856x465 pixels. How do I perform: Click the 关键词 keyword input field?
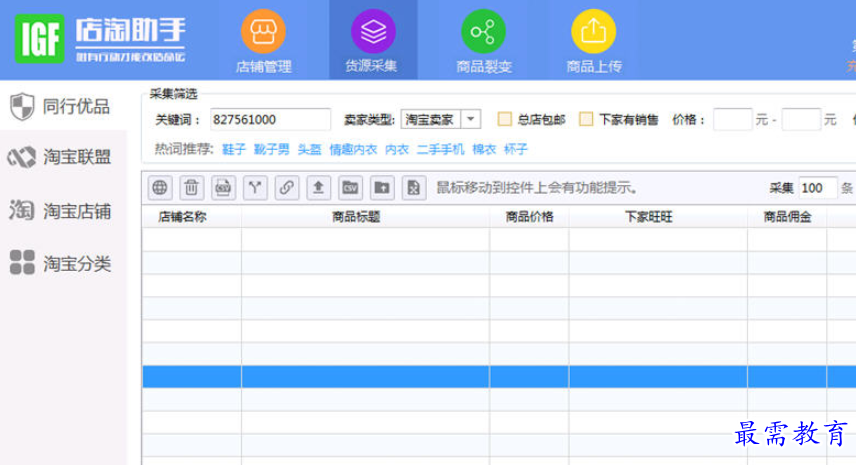tap(270, 120)
